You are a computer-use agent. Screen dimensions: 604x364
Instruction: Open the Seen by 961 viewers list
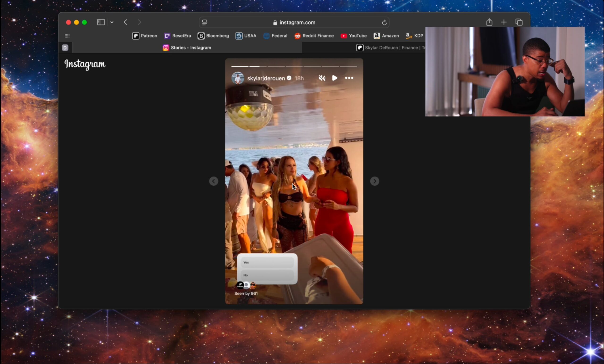point(246,293)
